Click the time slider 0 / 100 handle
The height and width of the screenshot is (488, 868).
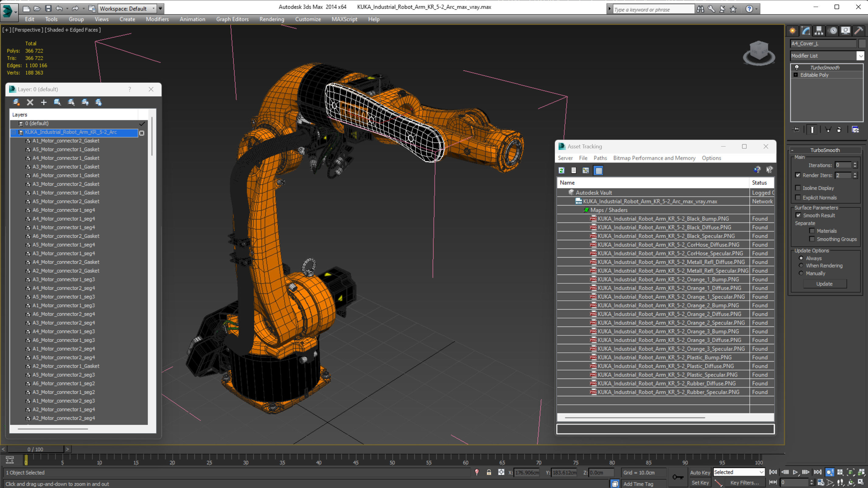click(35, 449)
